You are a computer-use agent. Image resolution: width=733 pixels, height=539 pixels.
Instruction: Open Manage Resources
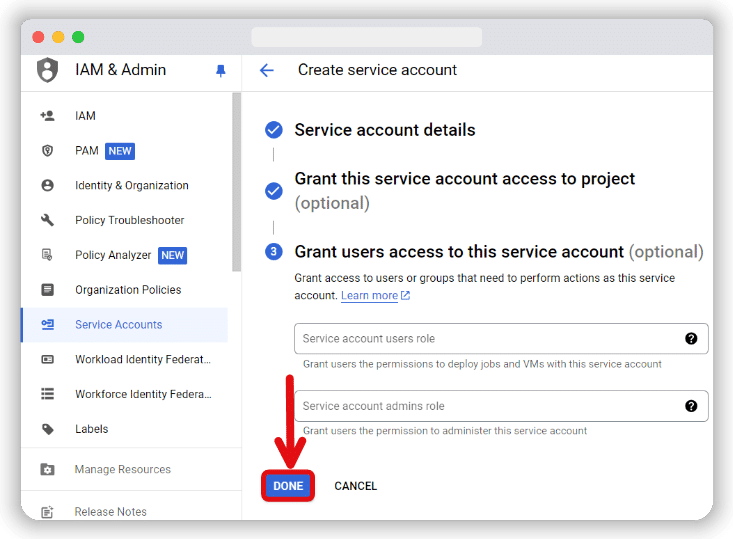click(x=125, y=469)
